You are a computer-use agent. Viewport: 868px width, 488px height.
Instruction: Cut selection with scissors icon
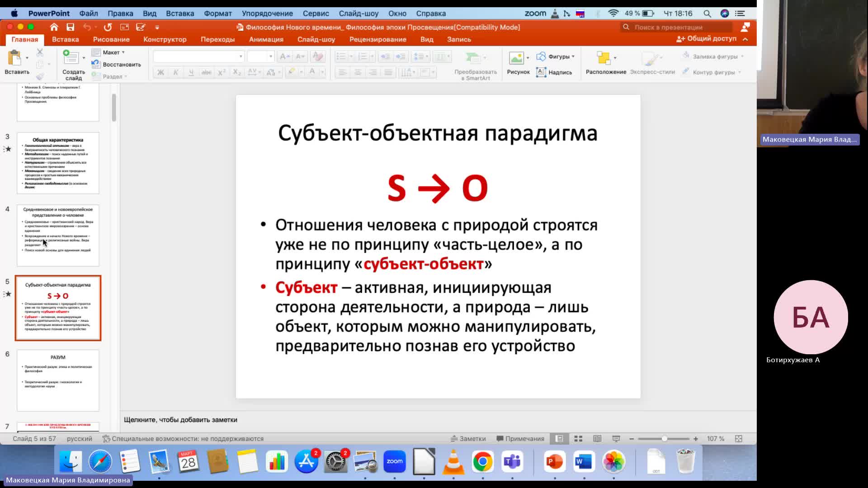point(40,52)
